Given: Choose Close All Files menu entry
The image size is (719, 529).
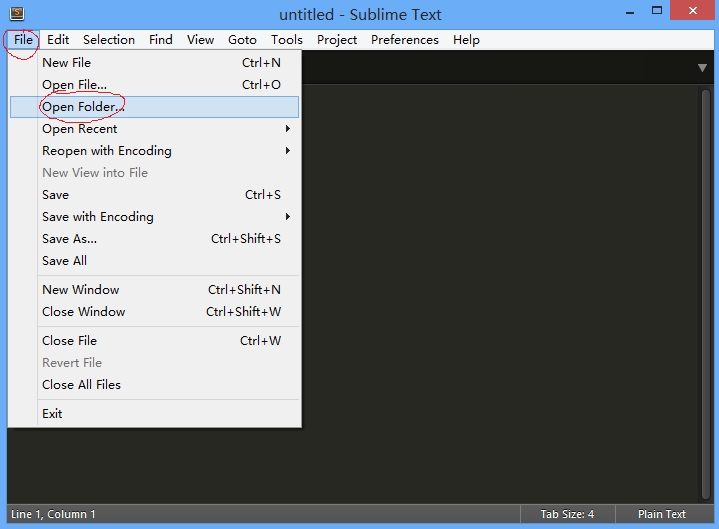Looking at the screenshot, I should pyautogui.click(x=155, y=385).
